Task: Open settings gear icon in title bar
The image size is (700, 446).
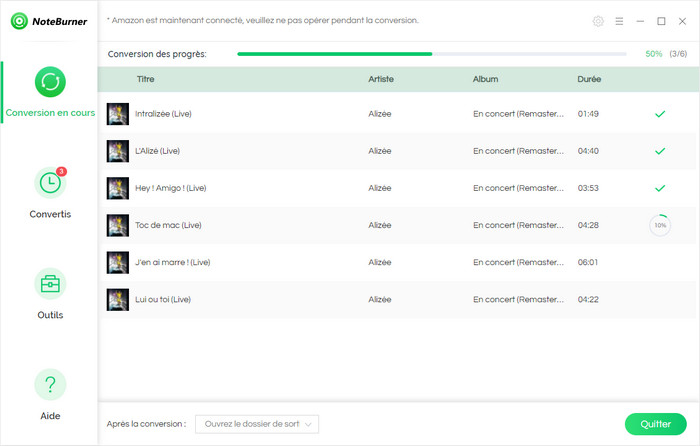Action: tap(598, 21)
